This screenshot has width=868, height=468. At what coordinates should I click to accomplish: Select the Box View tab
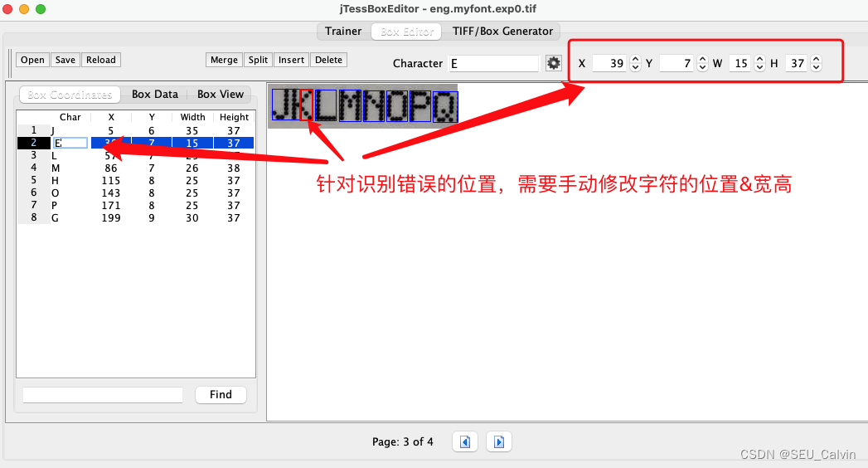tap(221, 95)
